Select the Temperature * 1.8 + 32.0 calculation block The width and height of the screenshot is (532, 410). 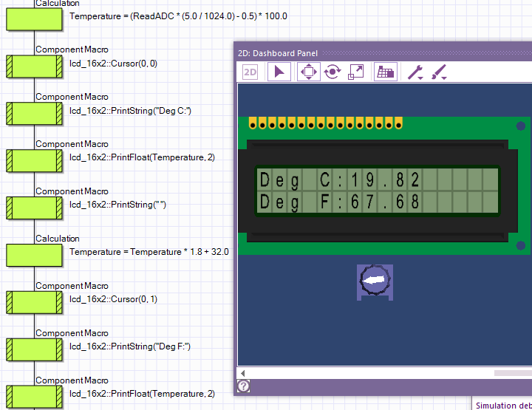[x=34, y=256]
